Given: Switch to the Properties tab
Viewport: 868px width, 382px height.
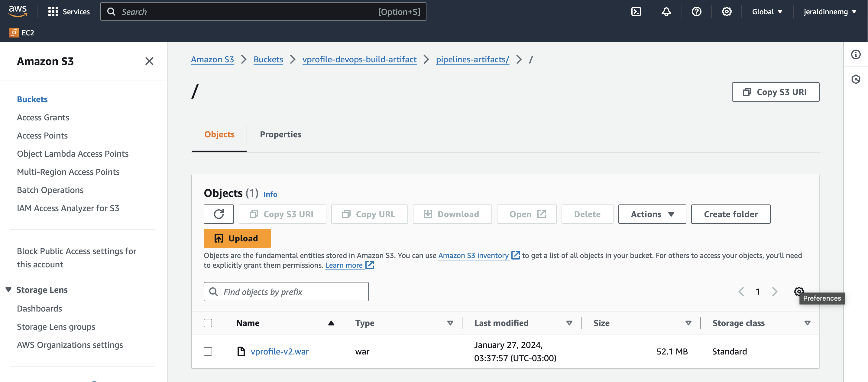Looking at the screenshot, I should (x=280, y=134).
